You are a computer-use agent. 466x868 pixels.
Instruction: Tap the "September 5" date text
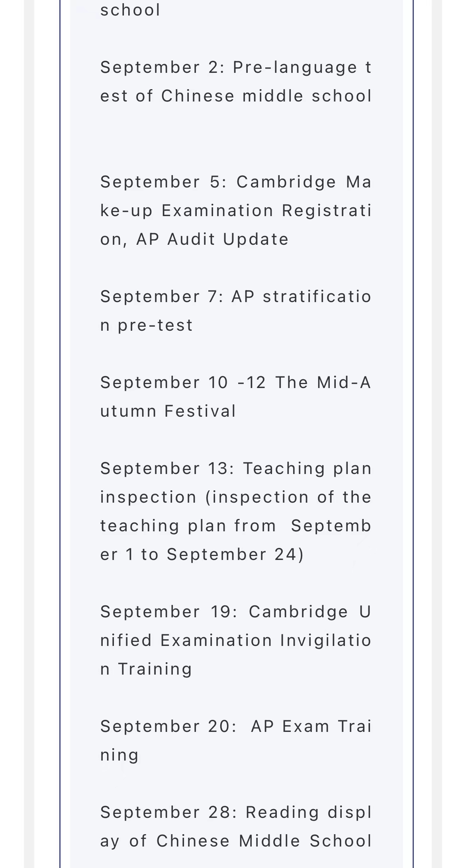[x=161, y=182]
